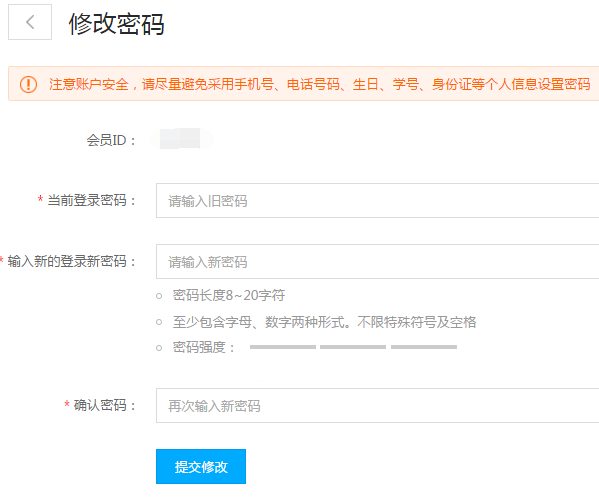Click the orange warning exclamation icon
Viewport: 599px width, 502px height.
tap(28, 84)
